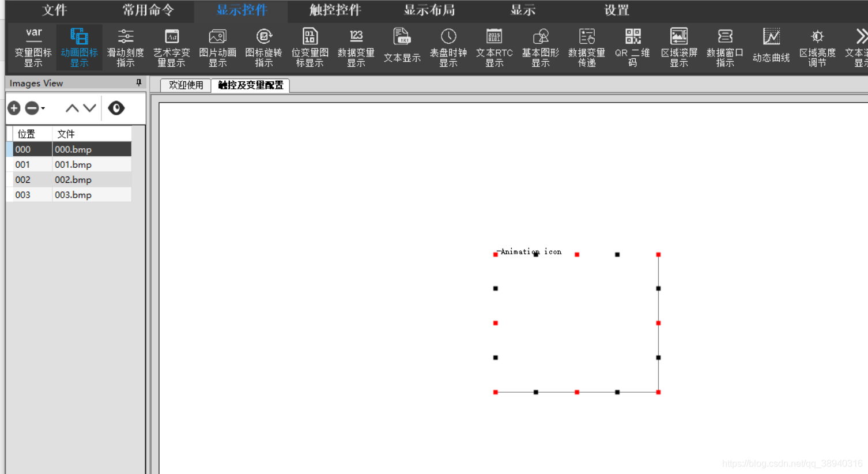Add an image with the plus icon

(14, 108)
